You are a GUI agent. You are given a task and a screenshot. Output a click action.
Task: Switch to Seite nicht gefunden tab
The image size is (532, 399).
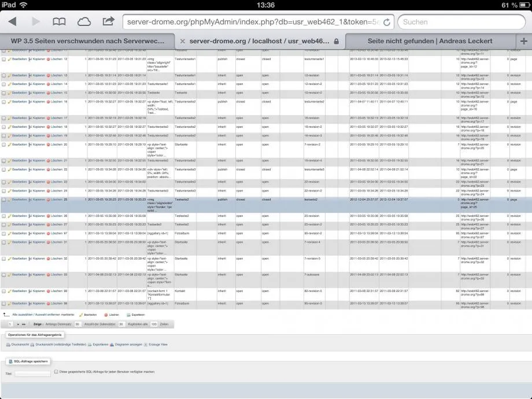pos(430,41)
